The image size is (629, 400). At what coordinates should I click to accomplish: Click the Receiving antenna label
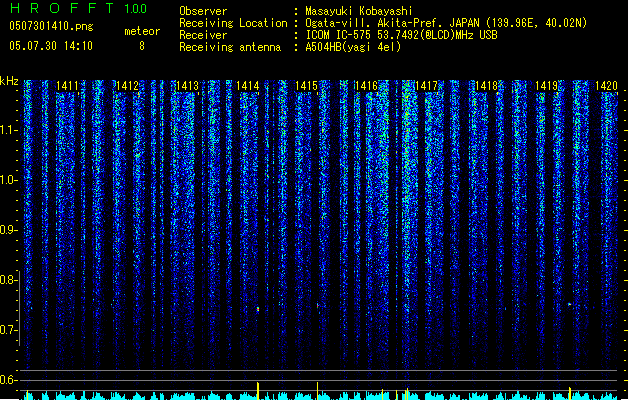pos(230,47)
